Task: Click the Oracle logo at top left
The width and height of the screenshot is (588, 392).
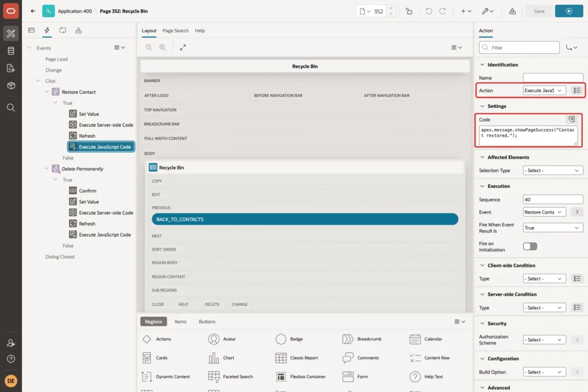Action: pos(11,11)
